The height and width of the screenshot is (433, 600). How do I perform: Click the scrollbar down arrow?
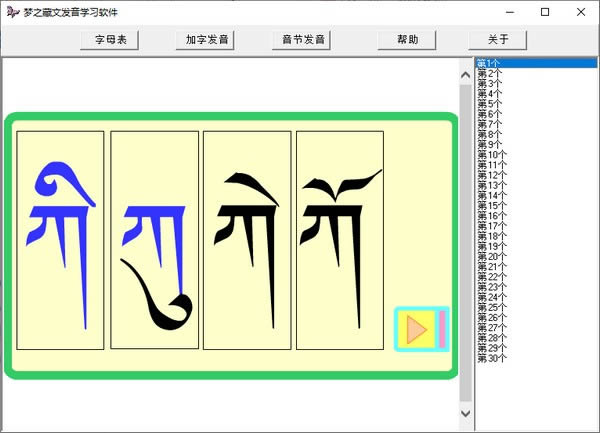pyautogui.click(x=466, y=413)
